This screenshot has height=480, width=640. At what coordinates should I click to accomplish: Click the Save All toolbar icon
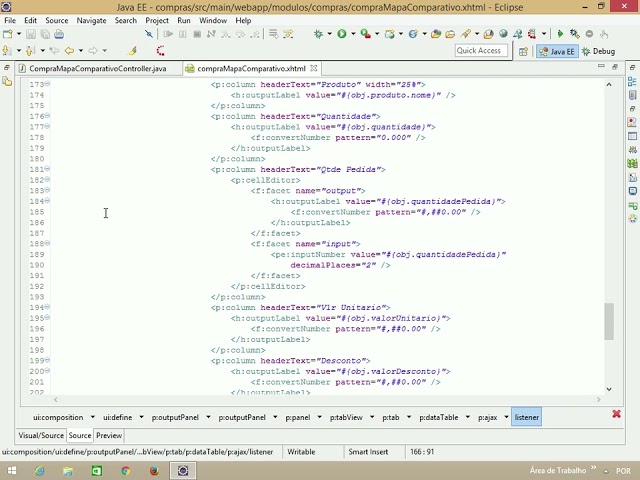(45, 34)
